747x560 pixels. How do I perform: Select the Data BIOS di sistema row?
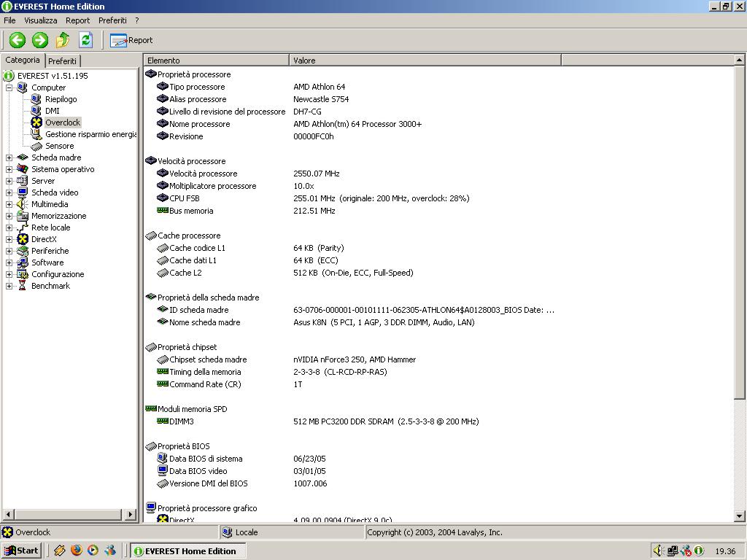coord(241,459)
